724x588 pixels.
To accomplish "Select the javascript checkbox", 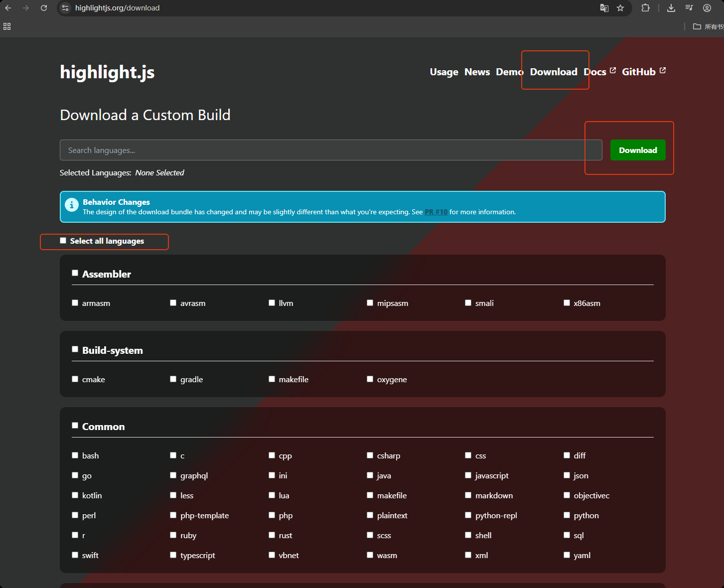I will pyautogui.click(x=468, y=475).
